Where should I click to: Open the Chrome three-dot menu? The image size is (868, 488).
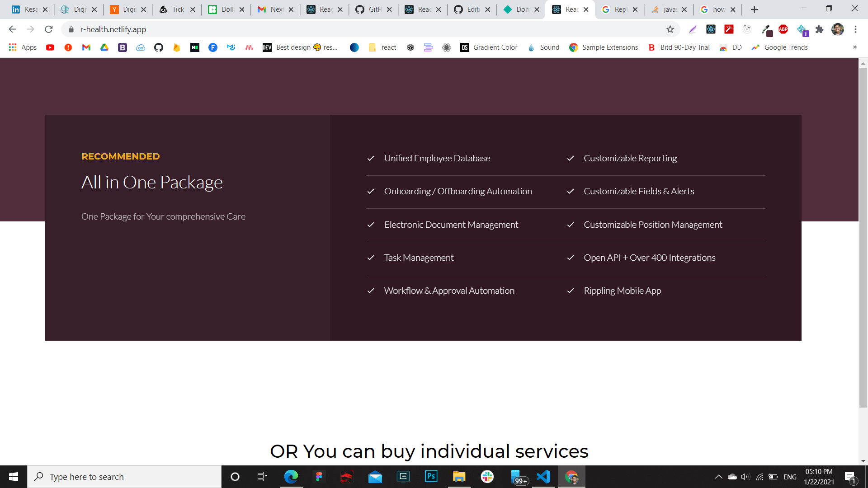[x=855, y=29]
